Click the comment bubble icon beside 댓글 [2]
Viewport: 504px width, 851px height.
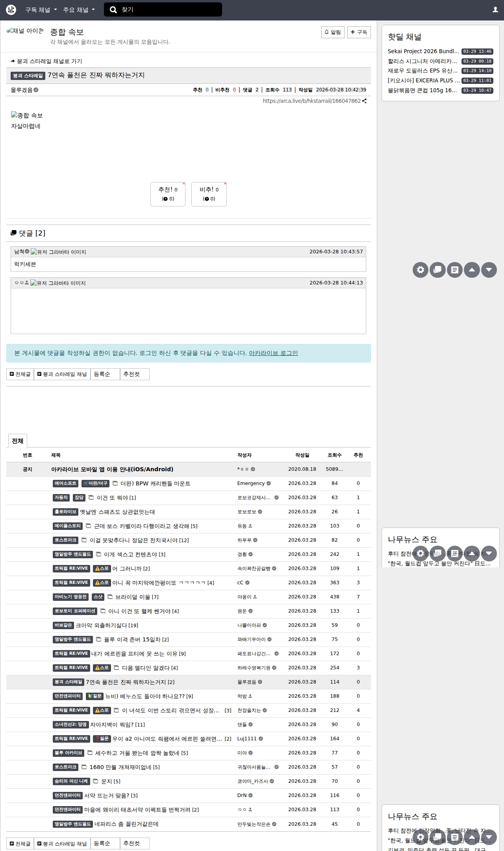13,233
